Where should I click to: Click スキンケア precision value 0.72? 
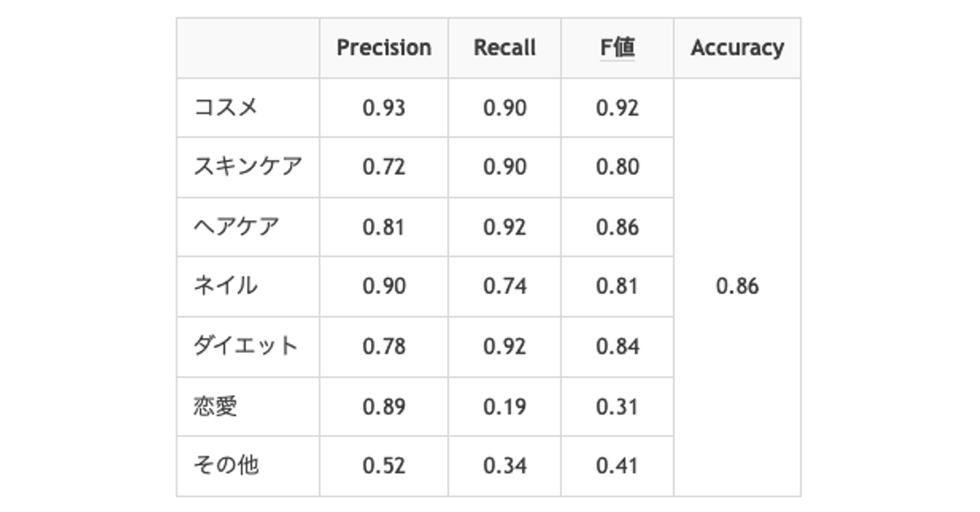pyautogui.click(x=384, y=167)
